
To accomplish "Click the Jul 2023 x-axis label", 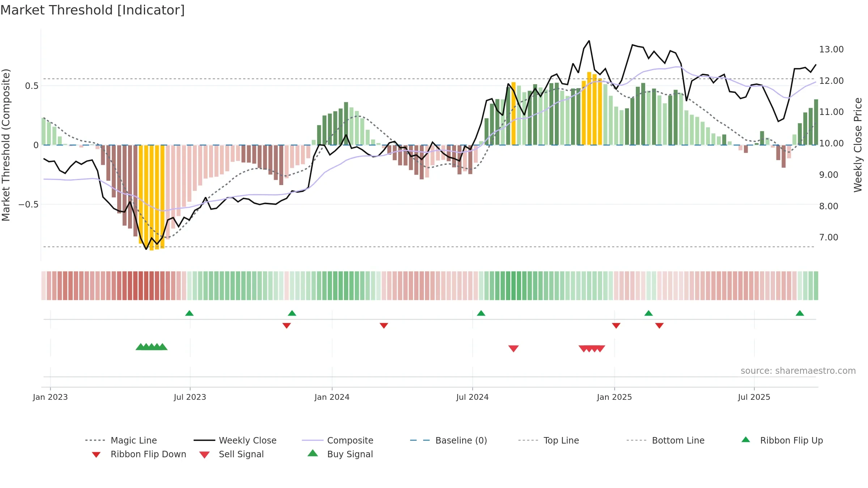I will [x=190, y=397].
